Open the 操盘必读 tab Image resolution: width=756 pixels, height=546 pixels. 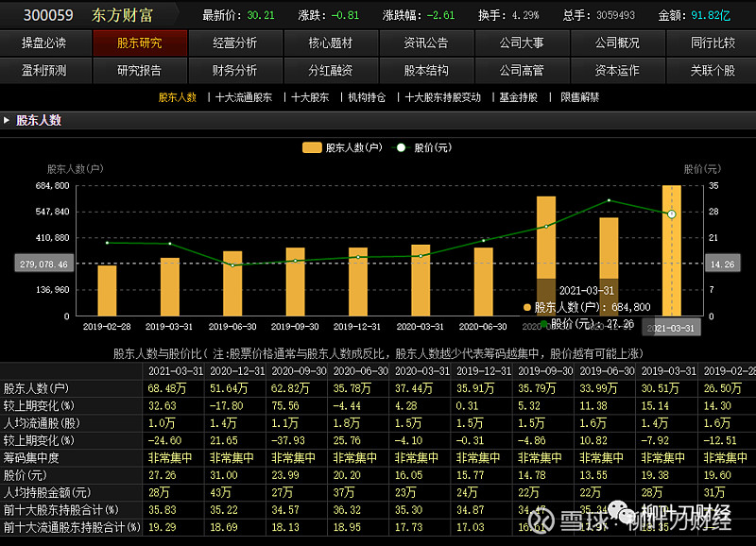pyautogui.click(x=45, y=43)
